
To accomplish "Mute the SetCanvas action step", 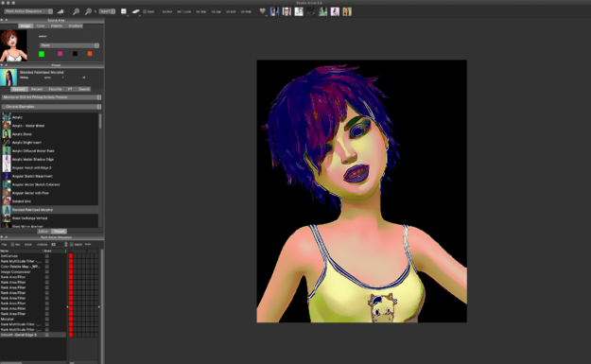I will [x=47, y=256].
